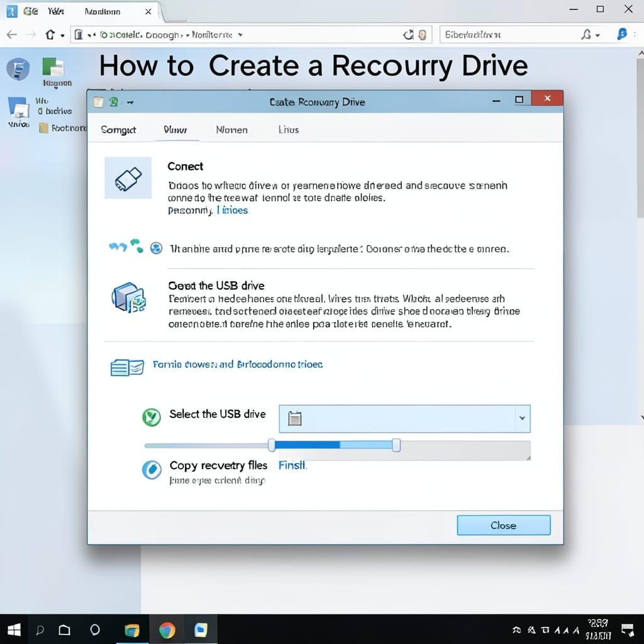Click the shield icon in address bar

coord(422,35)
